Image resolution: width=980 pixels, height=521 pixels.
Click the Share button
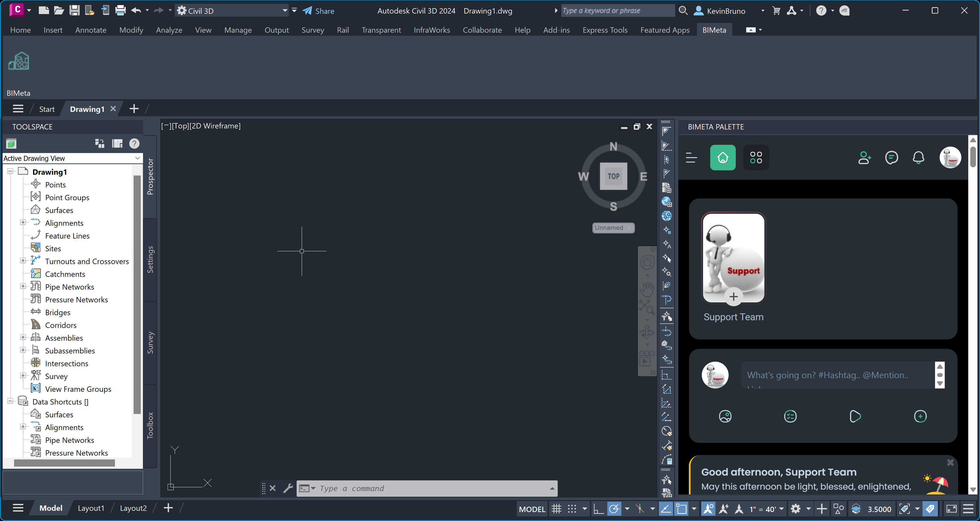(318, 11)
